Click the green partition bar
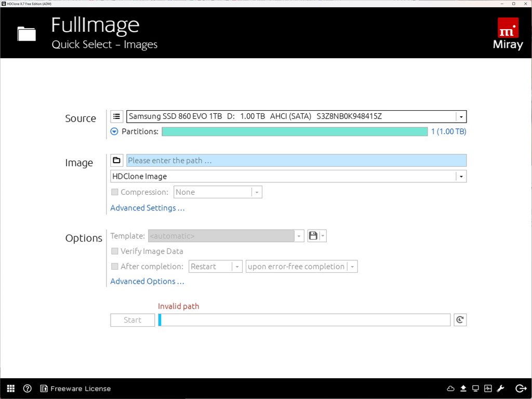The image size is (532, 399). [x=295, y=131]
